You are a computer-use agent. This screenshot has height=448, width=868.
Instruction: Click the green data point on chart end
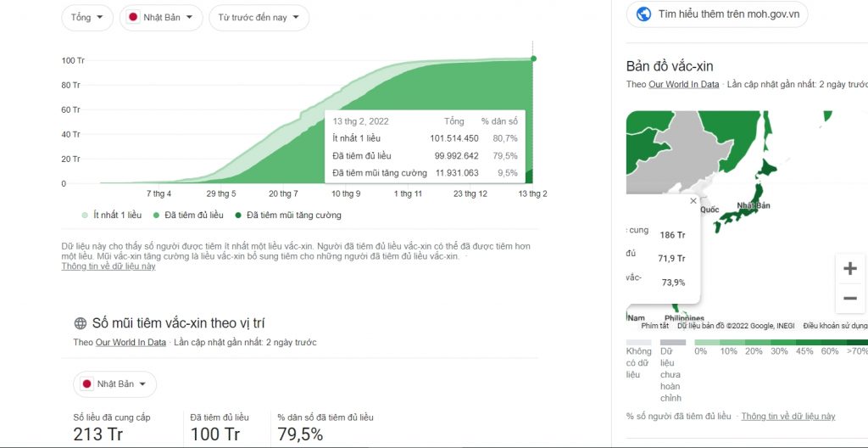pyautogui.click(x=533, y=59)
